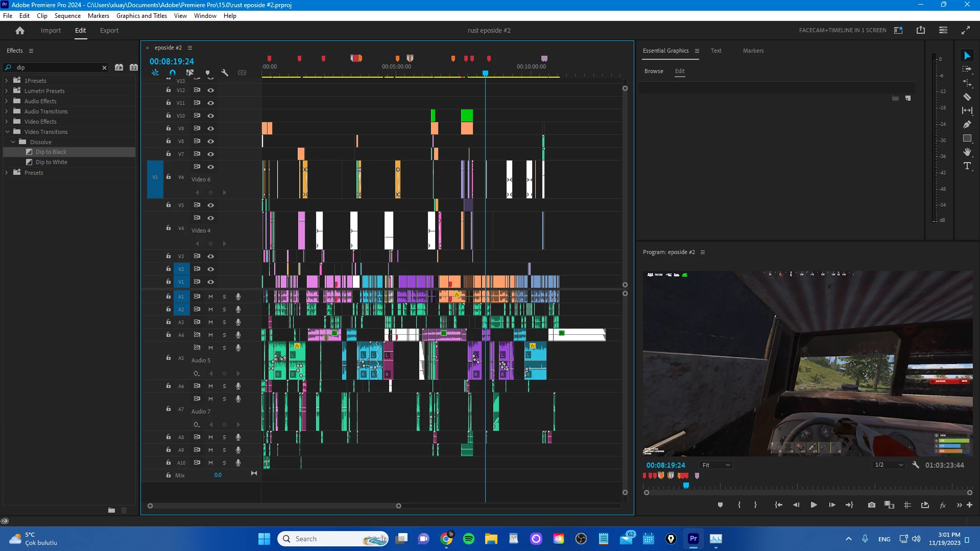Viewport: 980px width, 551px height.
Task: Switch to the Text tab
Action: tap(716, 51)
